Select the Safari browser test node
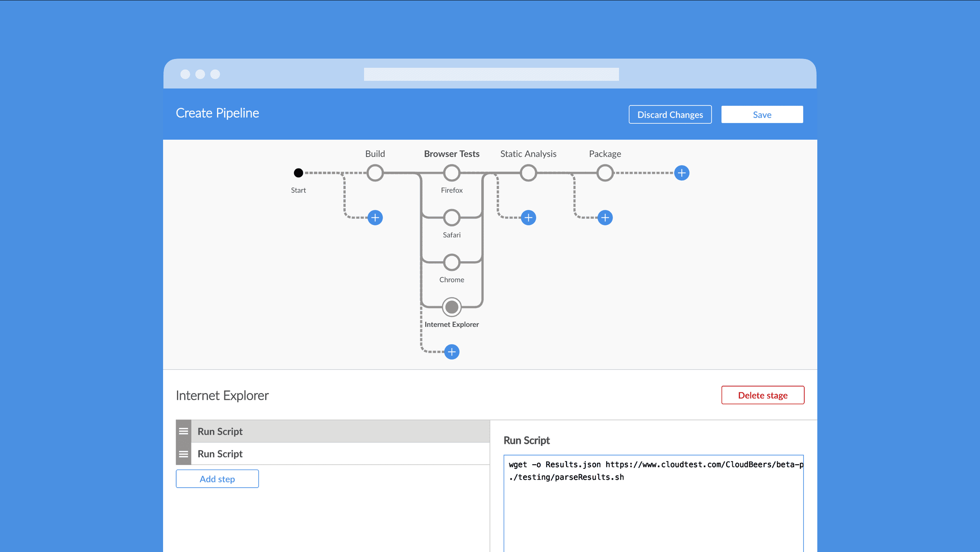 coord(452,218)
